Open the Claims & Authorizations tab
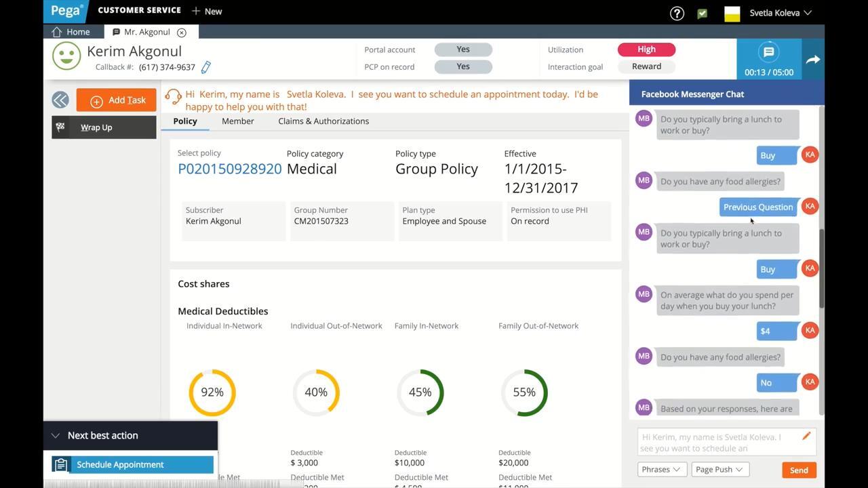 pyautogui.click(x=323, y=121)
